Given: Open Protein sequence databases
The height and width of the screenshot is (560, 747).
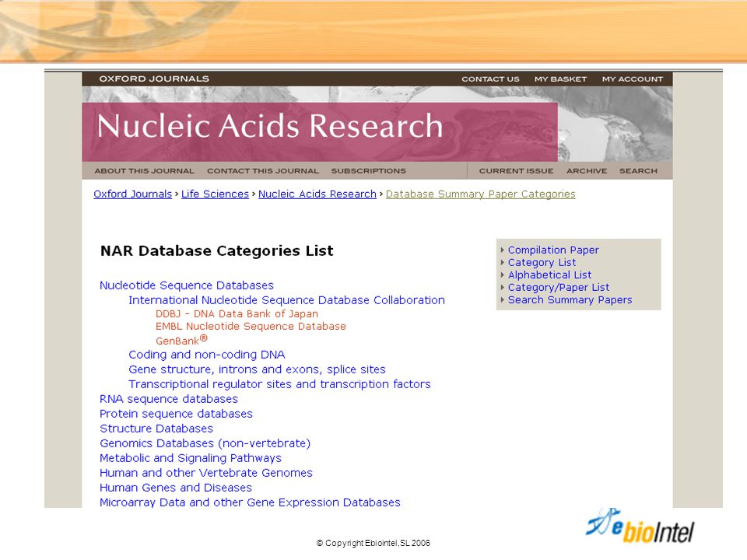Looking at the screenshot, I should coord(177,414).
